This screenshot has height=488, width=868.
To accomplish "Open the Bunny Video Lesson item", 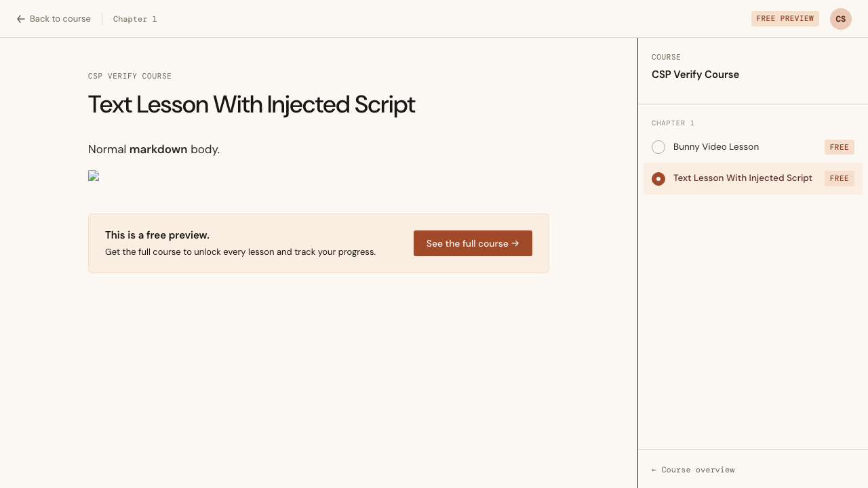I will click(x=753, y=147).
